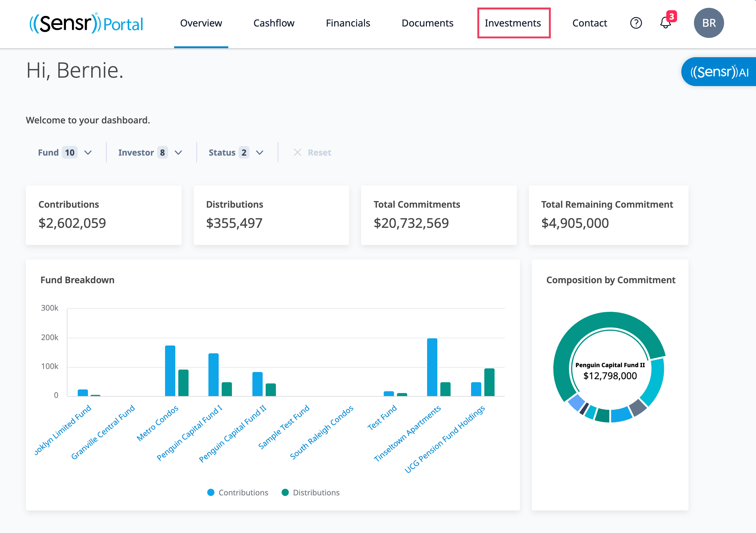
Task: Switch to the Cashflow tab
Action: [273, 23]
